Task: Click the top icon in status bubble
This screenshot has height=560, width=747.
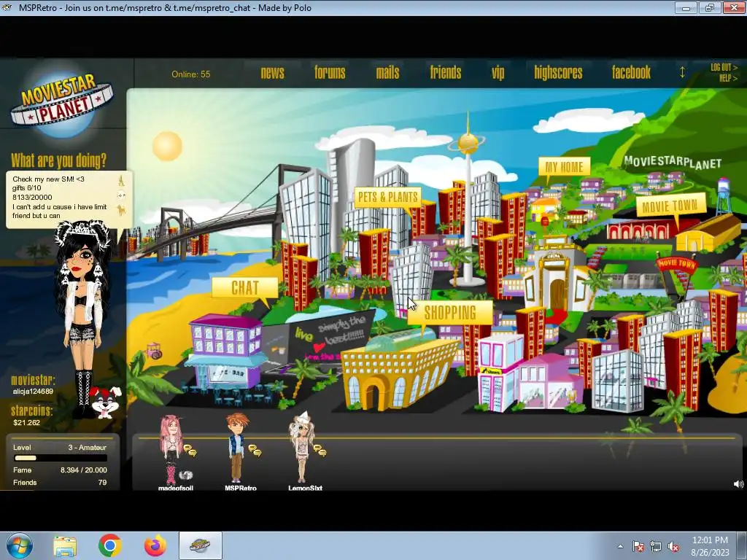Action: click(x=122, y=181)
